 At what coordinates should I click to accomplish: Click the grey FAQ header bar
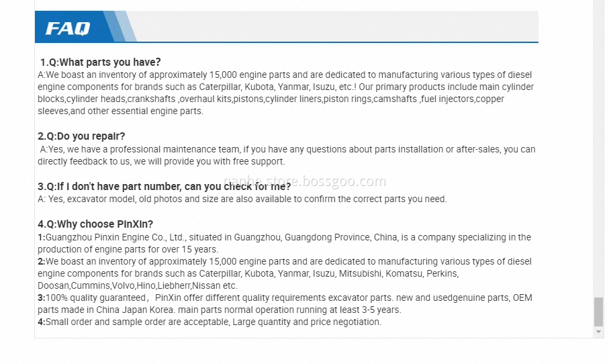tap(287, 26)
